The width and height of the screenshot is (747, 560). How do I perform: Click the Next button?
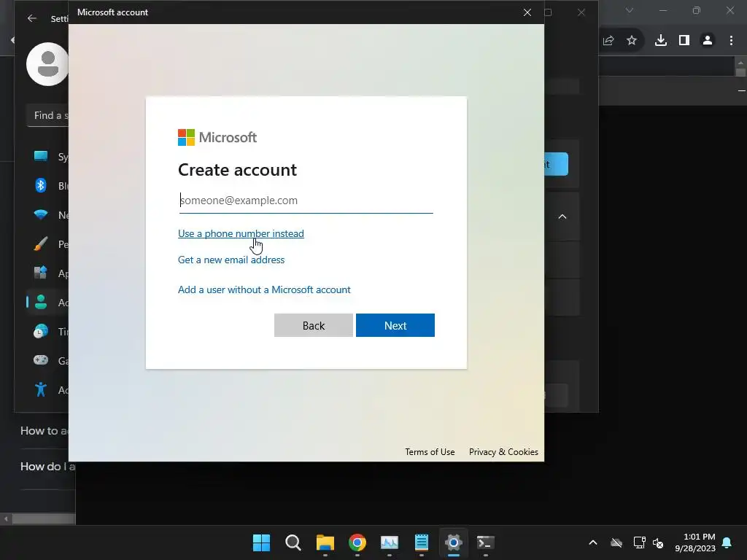[395, 325]
